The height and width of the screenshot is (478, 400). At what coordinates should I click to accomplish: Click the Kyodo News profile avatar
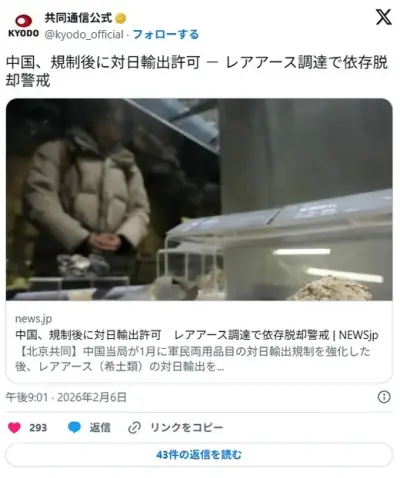pos(23,26)
